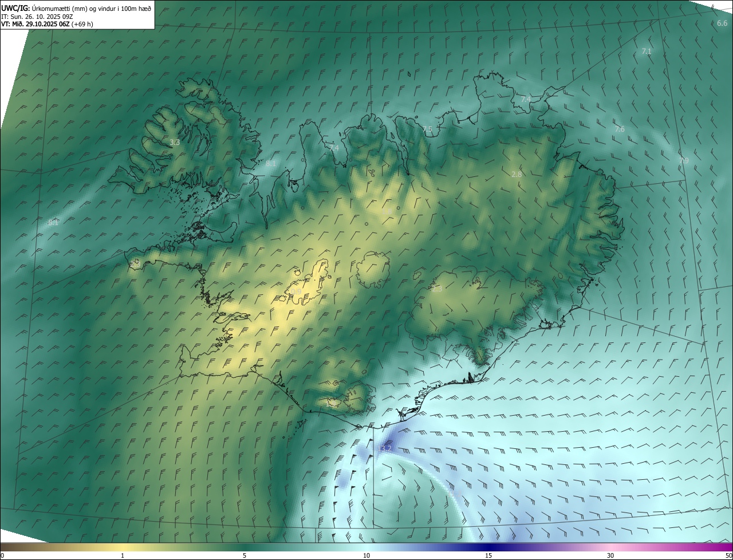The height and width of the screenshot is (560, 733).
Task: Click the '5' tick label on the color scale
Action: (245, 556)
